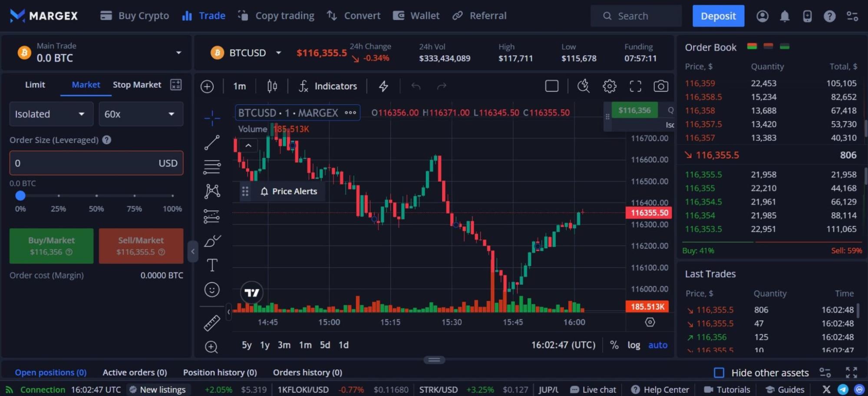The width and height of the screenshot is (868, 396).
Task: Take a chart snapshot with camera icon
Action: pyautogui.click(x=660, y=86)
